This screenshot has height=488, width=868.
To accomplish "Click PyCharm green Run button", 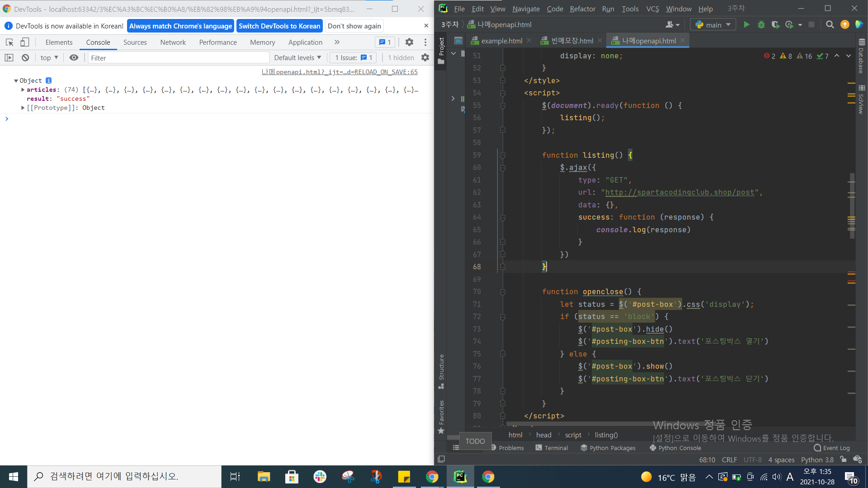I will (x=746, y=25).
